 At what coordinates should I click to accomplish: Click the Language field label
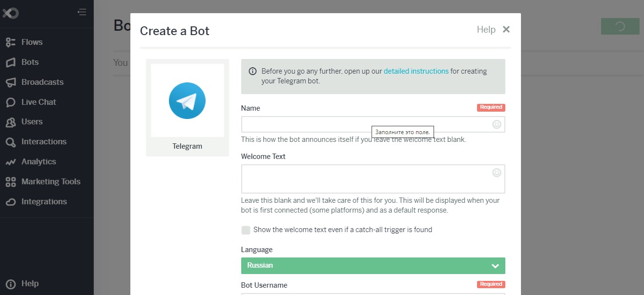tap(257, 250)
